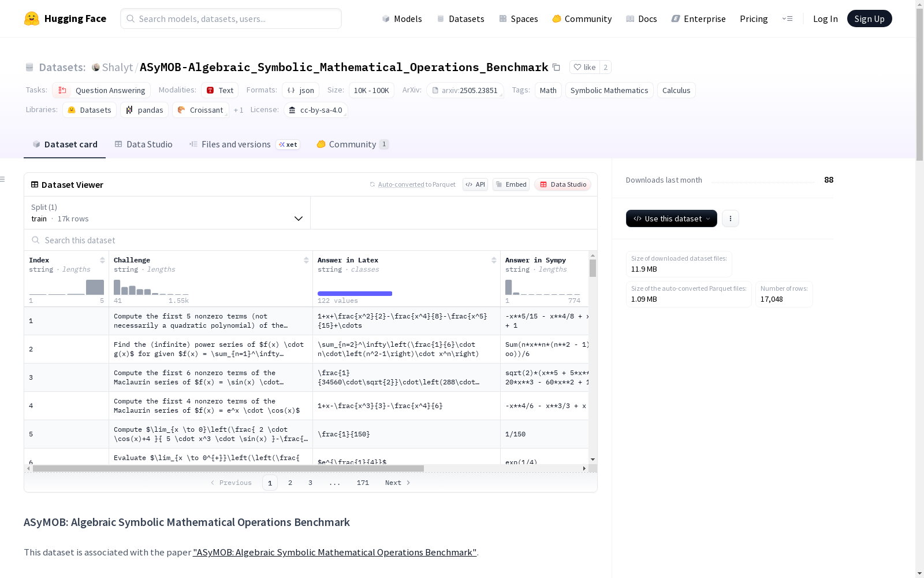Screen dimensions: 924x578
Task: Select the Text modality tag
Action: pyautogui.click(x=220, y=90)
